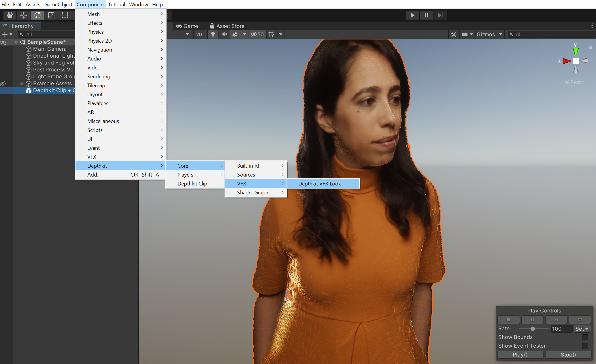Select the Rect transform tool
This screenshot has width=596, height=364.
click(x=65, y=15)
